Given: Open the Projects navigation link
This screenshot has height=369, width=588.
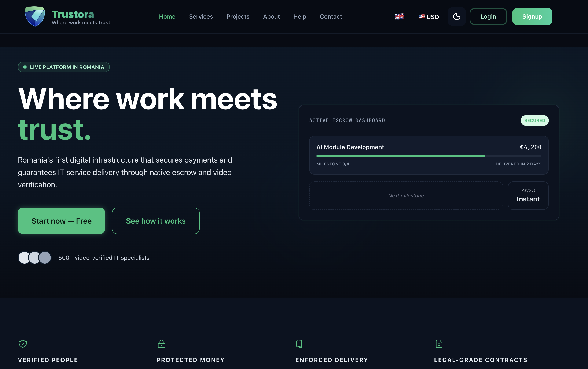Looking at the screenshot, I should (238, 16).
